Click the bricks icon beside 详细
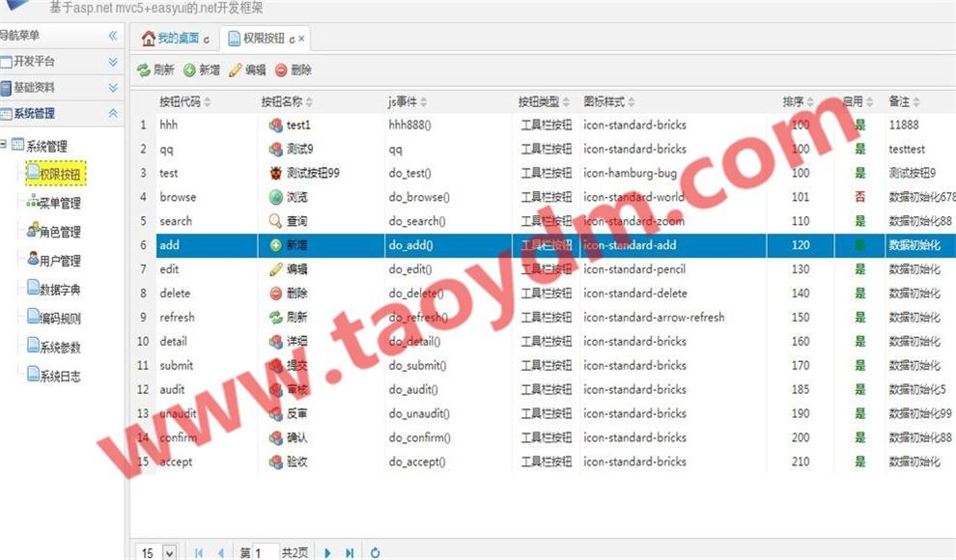Screen dimensions: 956x560 275,341
